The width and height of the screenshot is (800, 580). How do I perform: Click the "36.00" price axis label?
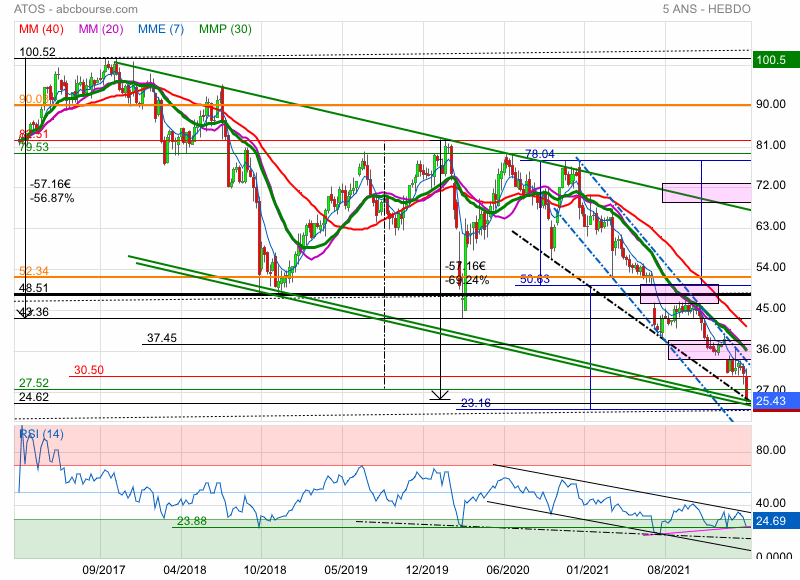pos(770,349)
